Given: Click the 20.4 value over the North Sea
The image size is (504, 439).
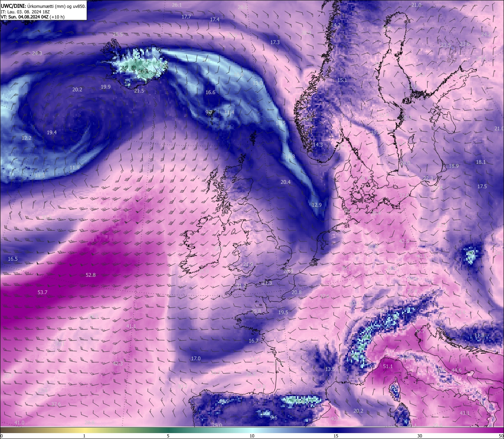Looking at the screenshot, I should click(x=285, y=182).
